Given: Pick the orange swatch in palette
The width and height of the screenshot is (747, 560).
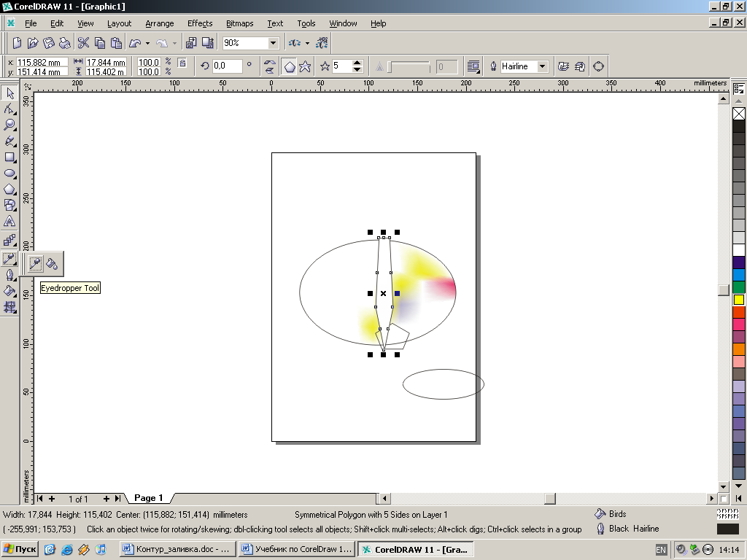Looking at the screenshot, I should tap(739, 349).
